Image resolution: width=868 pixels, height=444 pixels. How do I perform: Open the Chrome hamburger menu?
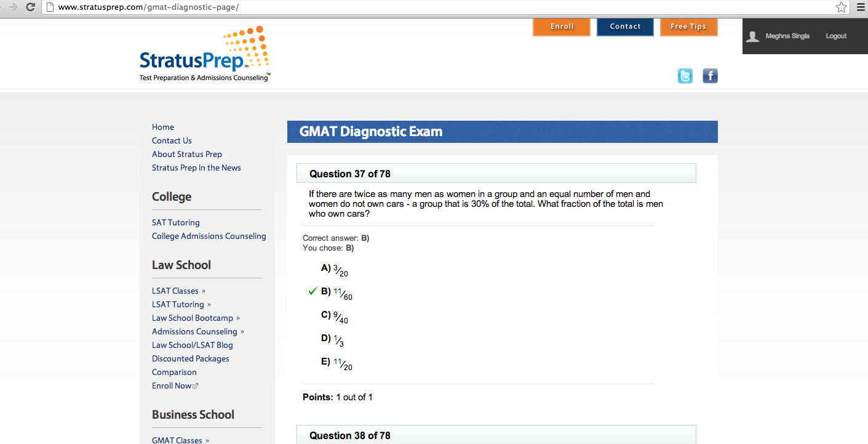pos(860,7)
